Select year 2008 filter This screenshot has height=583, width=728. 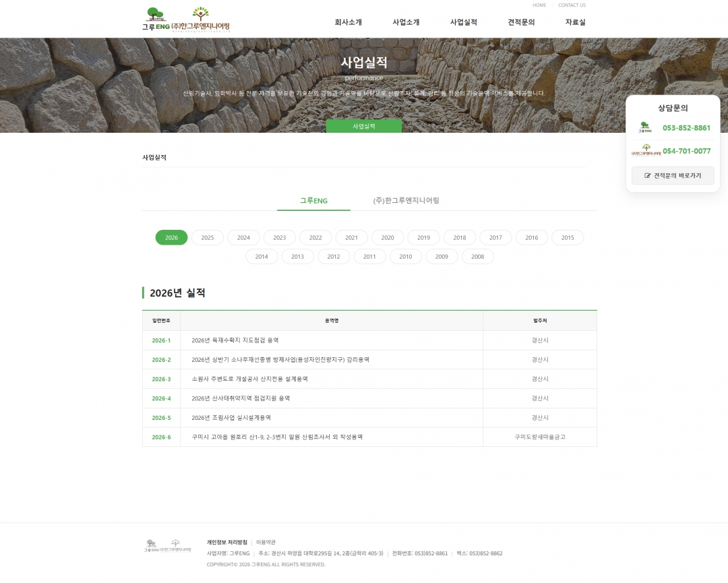click(x=477, y=257)
